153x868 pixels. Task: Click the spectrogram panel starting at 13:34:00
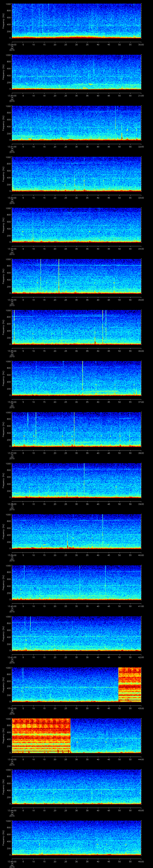point(77,276)
